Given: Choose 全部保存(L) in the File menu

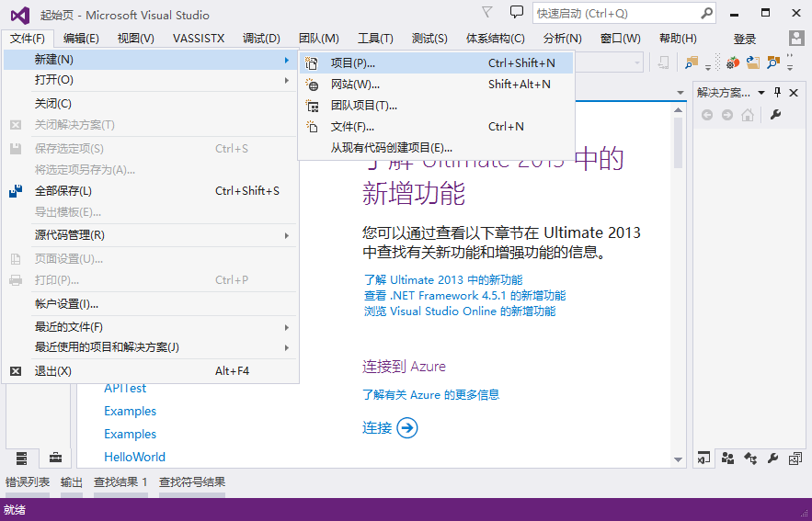Looking at the screenshot, I should (63, 191).
